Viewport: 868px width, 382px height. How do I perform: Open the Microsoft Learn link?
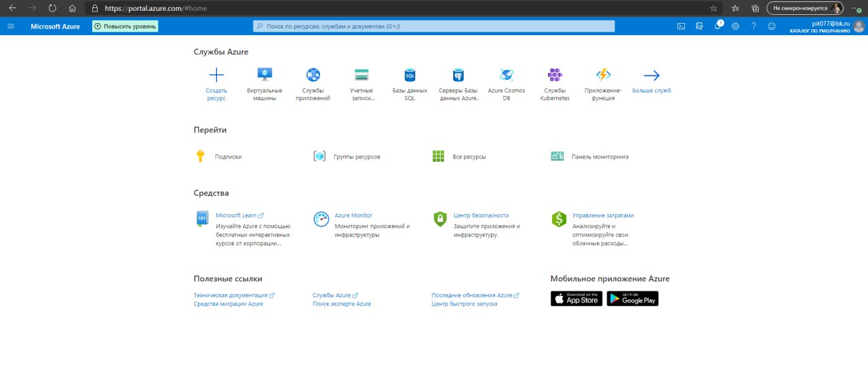pos(239,215)
